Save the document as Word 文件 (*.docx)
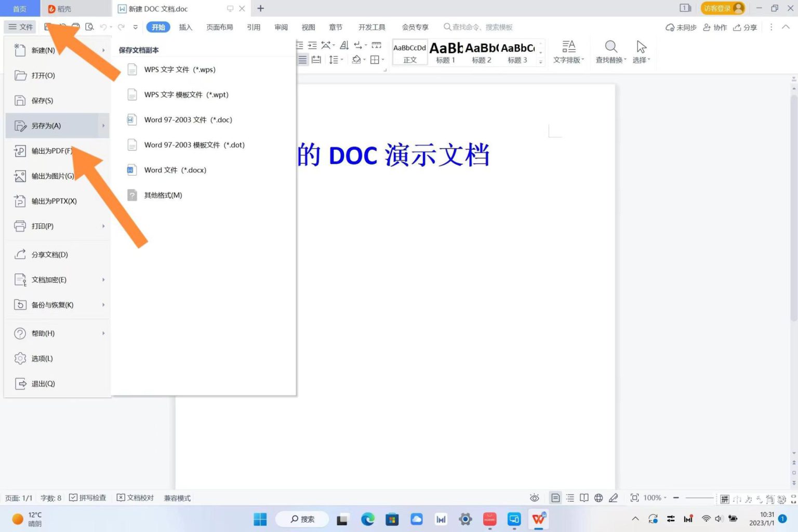798x532 pixels. (x=176, y=170)
